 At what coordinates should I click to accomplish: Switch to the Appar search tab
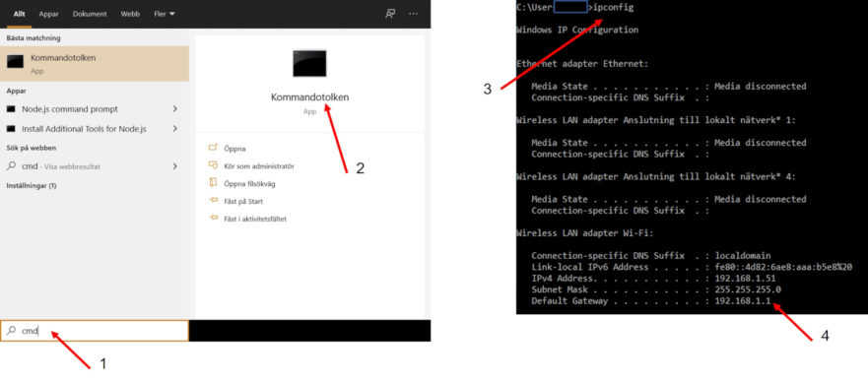[48, 14]
